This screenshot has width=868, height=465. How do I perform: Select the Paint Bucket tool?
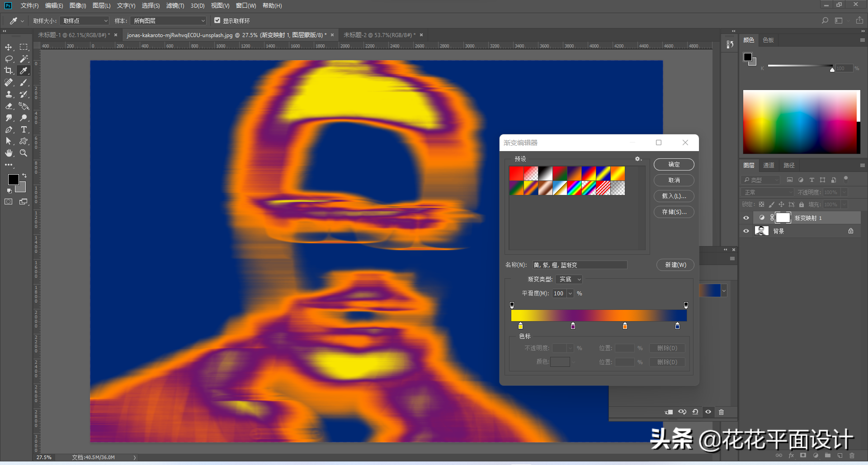pos(24,106)
